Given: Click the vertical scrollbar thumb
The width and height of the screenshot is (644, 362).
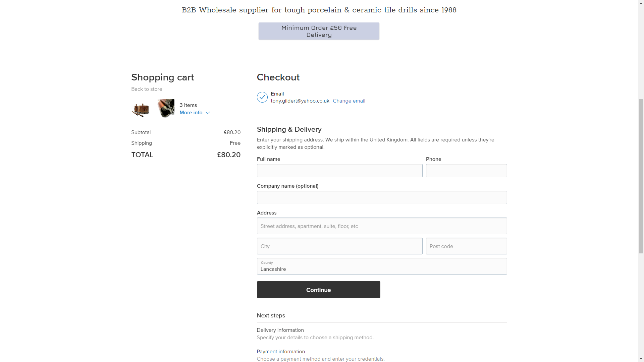Looking at the screenshot, I should [x=641, y=176].
